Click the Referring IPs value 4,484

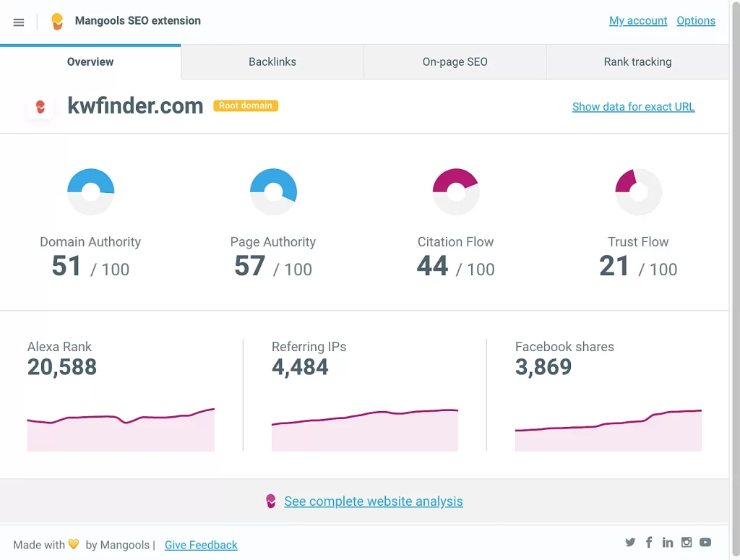(x=300, y=367)
